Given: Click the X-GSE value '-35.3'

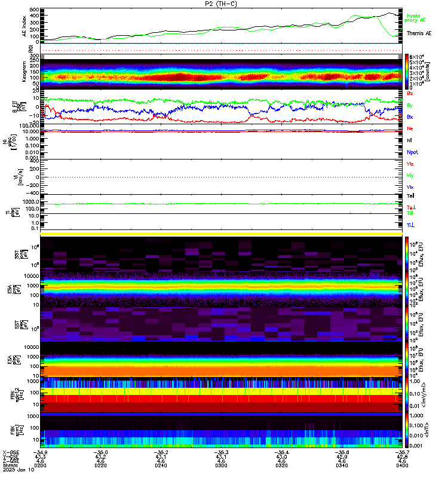Looking at the screenshot, I should 221,452.
